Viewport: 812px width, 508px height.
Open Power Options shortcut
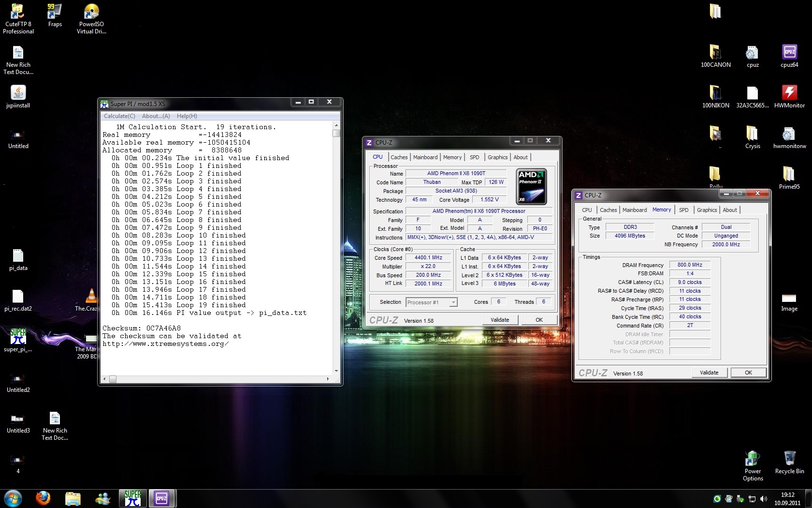pyautogui.click(x=753, y=466)
